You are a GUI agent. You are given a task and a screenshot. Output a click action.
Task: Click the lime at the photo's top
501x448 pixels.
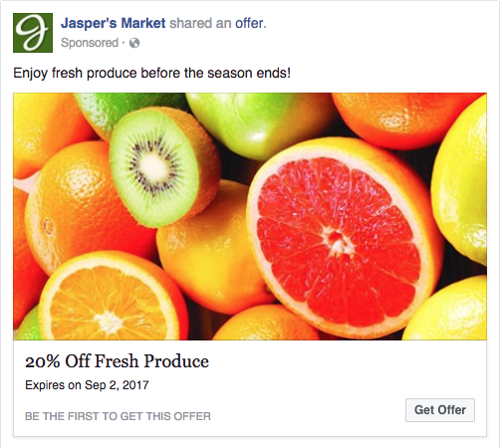pyautogui.click(x=129, y=110)
